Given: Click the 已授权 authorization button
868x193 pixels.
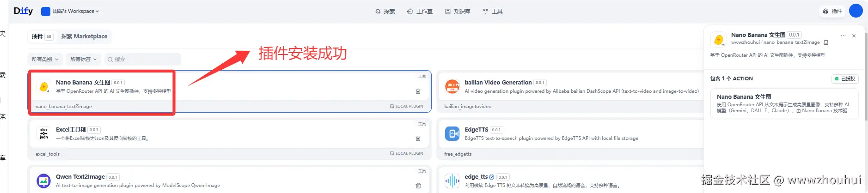Looking at the screenshot, I should [845, 78].
